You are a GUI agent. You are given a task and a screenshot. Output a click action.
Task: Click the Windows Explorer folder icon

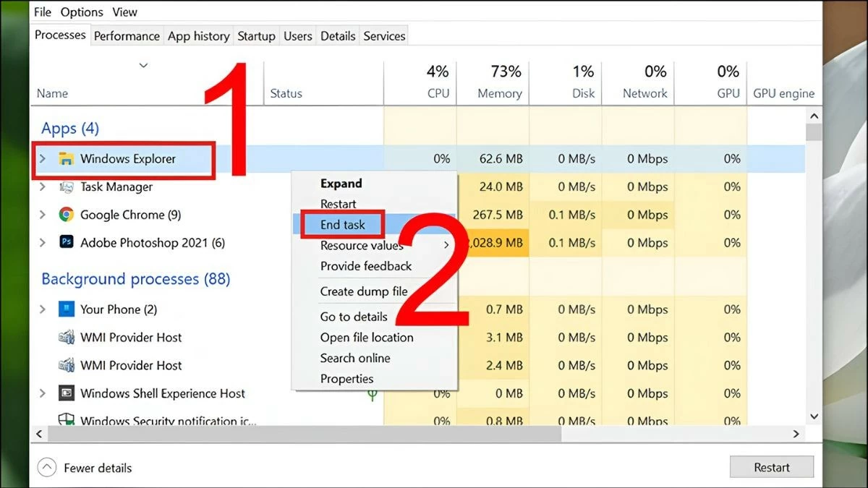(67, 159)
